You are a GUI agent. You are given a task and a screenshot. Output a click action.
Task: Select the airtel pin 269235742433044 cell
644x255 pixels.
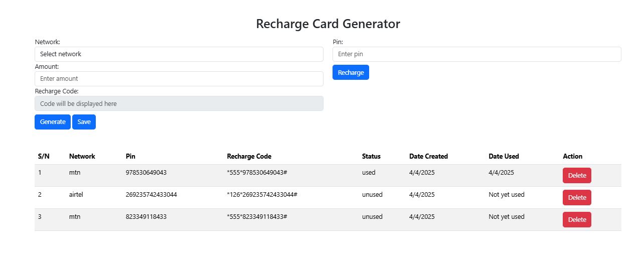click(151, 195)
